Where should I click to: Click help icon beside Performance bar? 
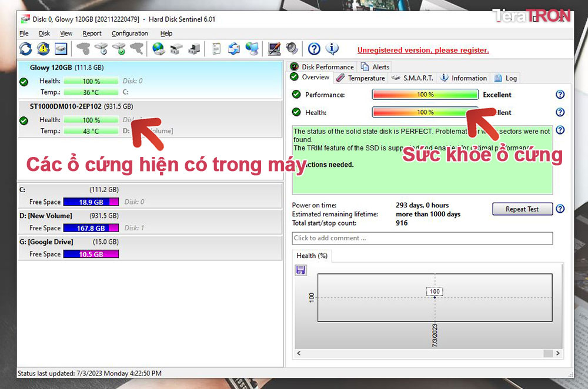pyautogui.click(x=560, y=95)
